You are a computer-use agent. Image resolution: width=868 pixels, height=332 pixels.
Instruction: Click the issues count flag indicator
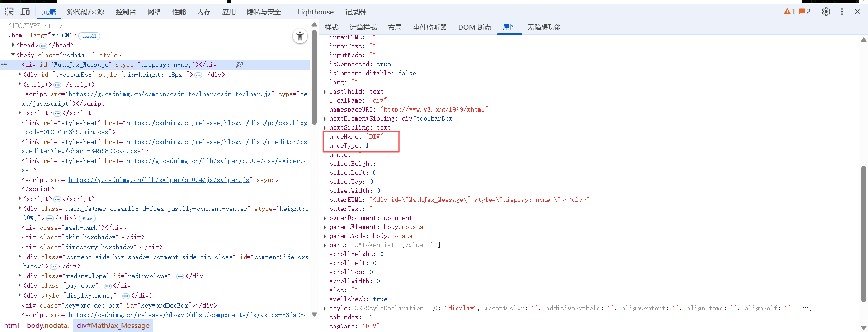805,11
